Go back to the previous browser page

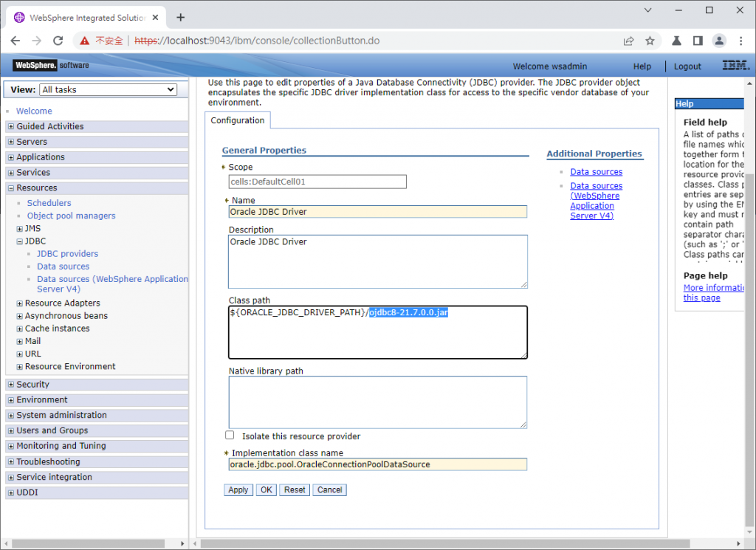point(16,41)
